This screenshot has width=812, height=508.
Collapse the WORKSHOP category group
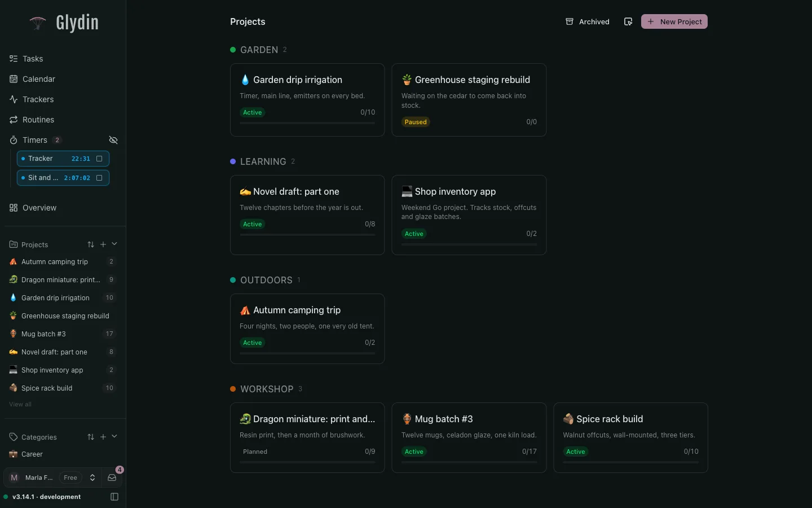coord(266,389)
